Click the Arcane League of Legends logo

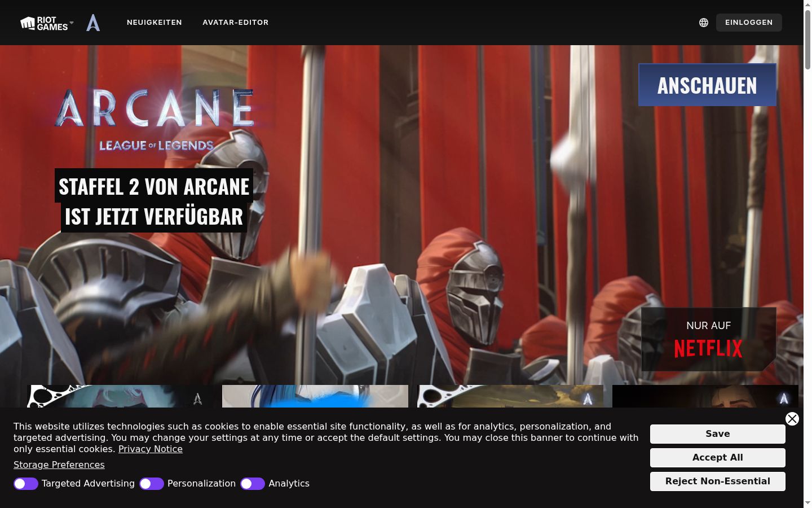pos(155,120)
